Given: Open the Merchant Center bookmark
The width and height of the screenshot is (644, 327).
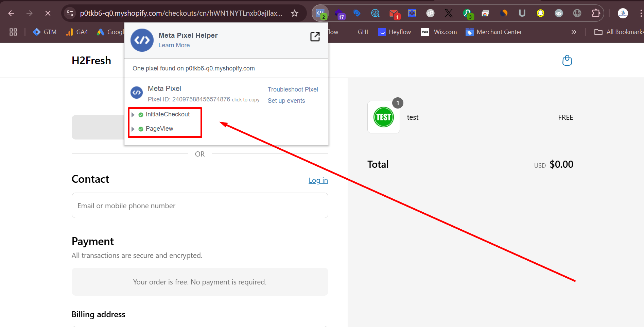Looking at the screenshot, I should pos(494,32).
